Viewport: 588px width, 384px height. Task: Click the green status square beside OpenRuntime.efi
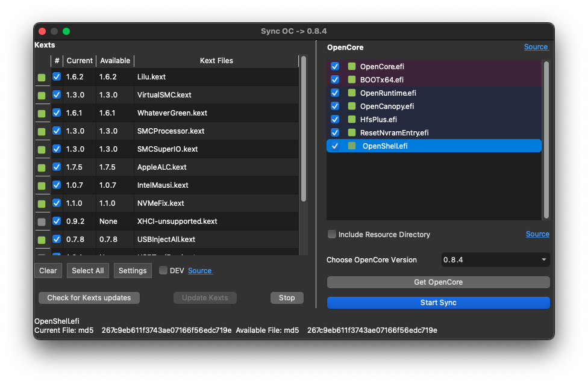pyautogui.click(x=352, y=93)
